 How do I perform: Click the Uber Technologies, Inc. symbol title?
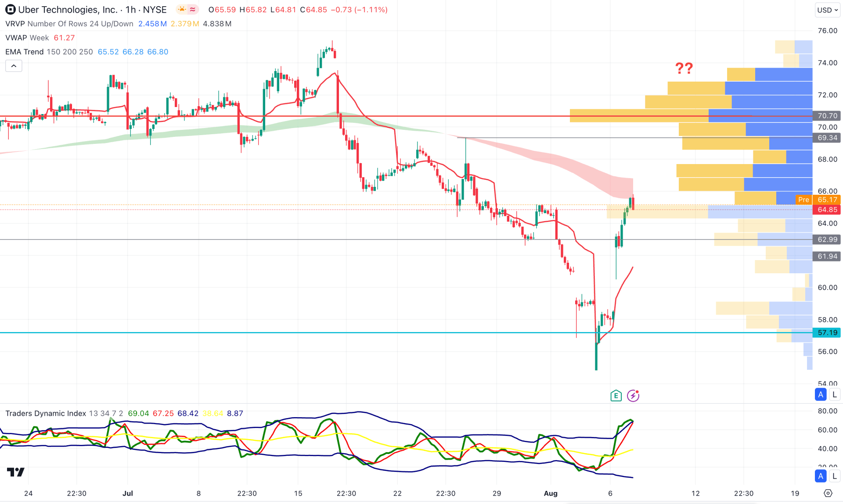click(68, 10)
